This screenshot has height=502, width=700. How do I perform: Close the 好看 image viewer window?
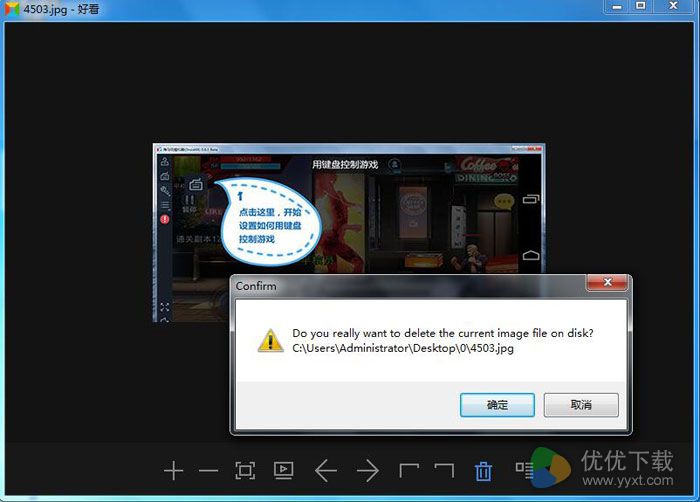(674, 6)
